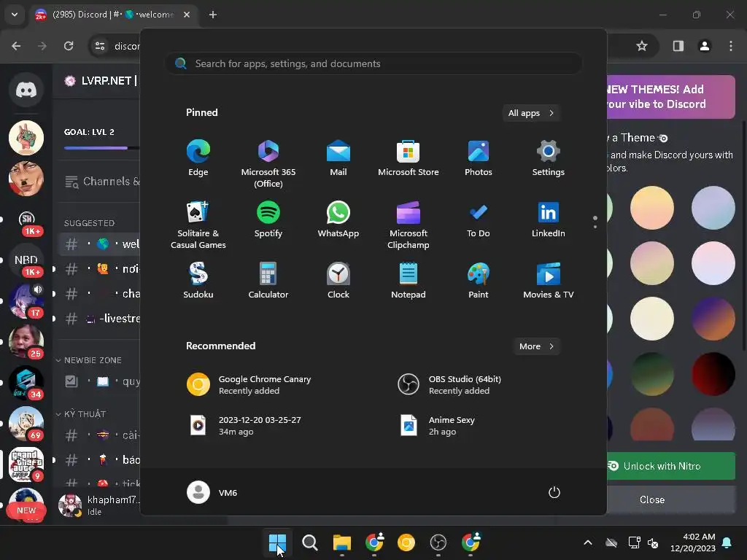Show All apps list
Screen dimensions: 747x560
click(x=531, y=113)
